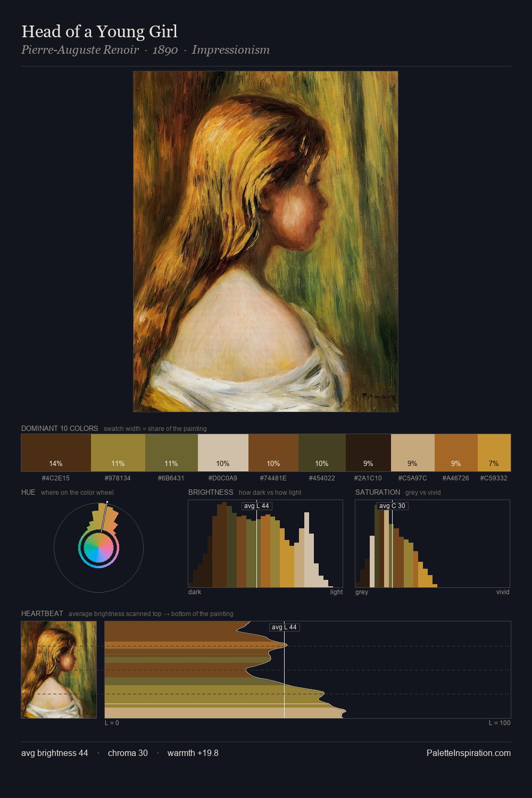Click hex code text #A46726

pyautogui.click(x=456, y=478)
